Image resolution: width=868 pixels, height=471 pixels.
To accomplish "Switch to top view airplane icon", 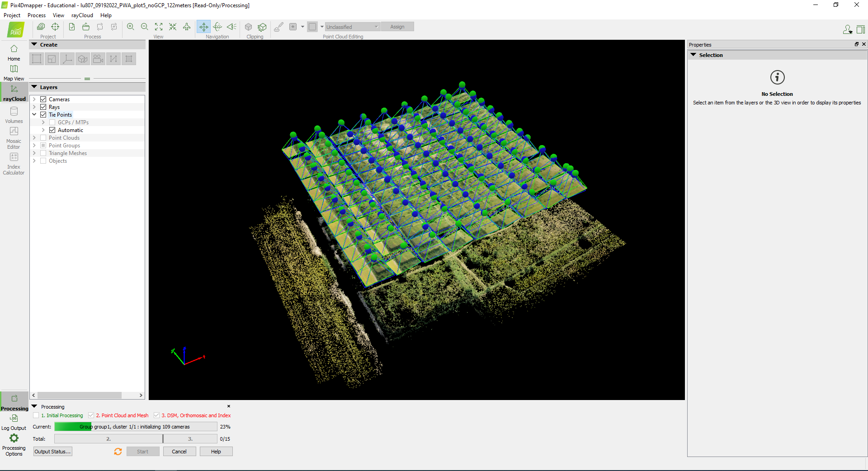I will pos(187,27).
